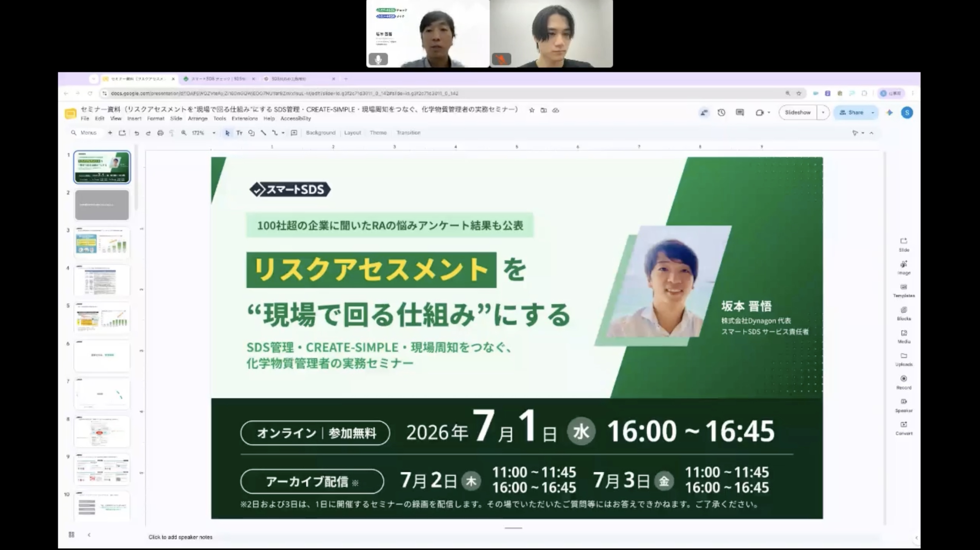The height and width of the screenshot is (550, 980).
Task: Open the Media sidebar tool
Action: pos(904,336)
